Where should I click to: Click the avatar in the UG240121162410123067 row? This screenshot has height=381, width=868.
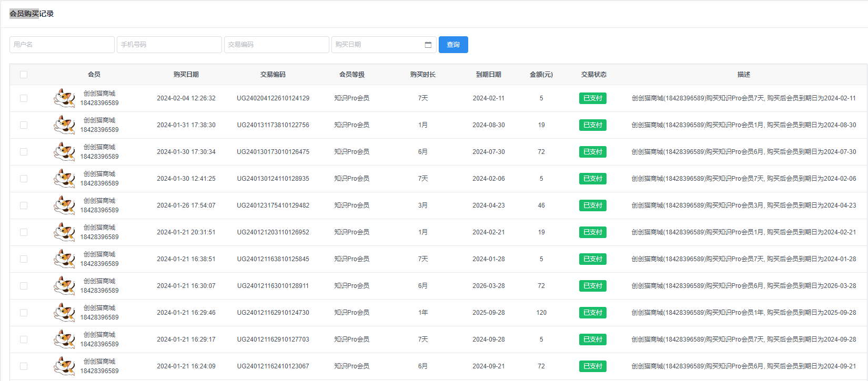[64, 366]
